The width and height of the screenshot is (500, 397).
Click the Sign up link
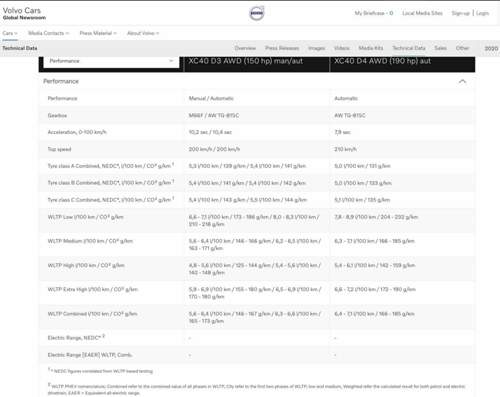tap(461, 13)
